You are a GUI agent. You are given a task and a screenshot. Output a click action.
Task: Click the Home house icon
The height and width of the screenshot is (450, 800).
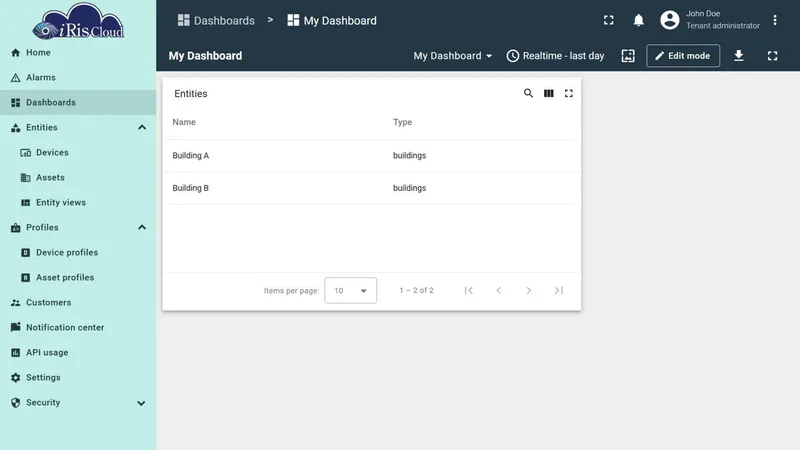point(15,53)
